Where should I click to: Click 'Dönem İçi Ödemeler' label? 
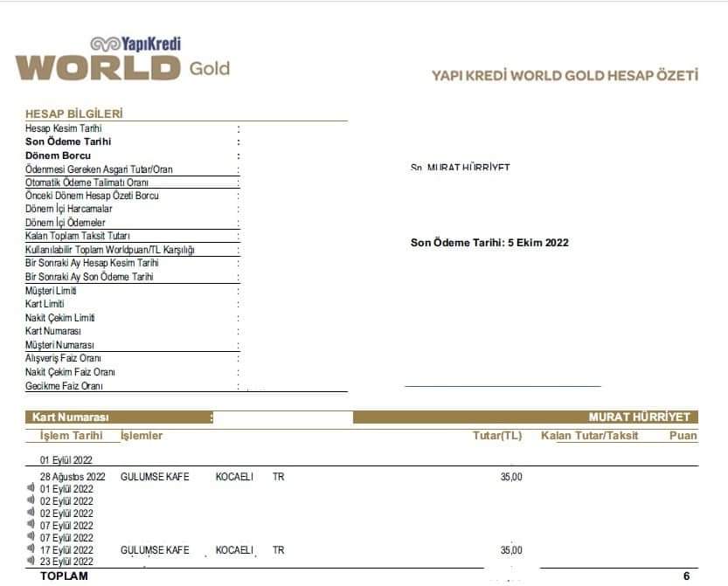(x=65, y=223)
